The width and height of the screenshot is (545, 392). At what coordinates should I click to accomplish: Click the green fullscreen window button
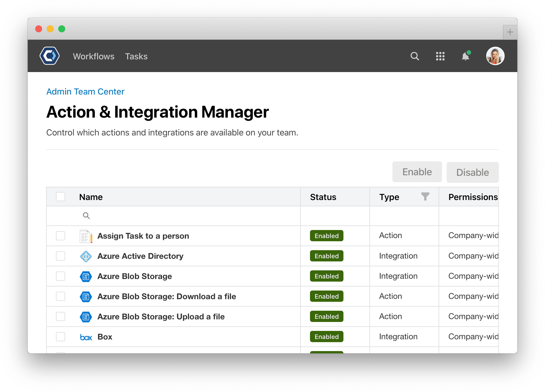click(62, 29)
